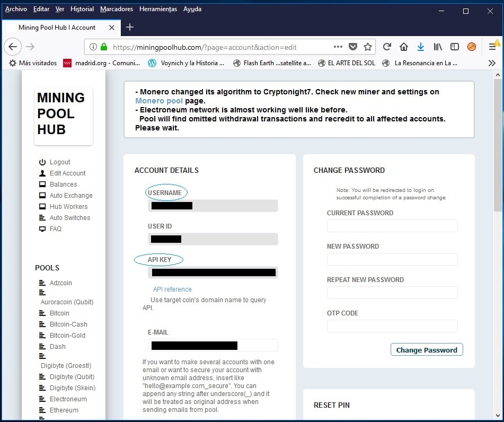Open the downloads arrow icon
Screen dimensions: 504x422
[421, 47]
